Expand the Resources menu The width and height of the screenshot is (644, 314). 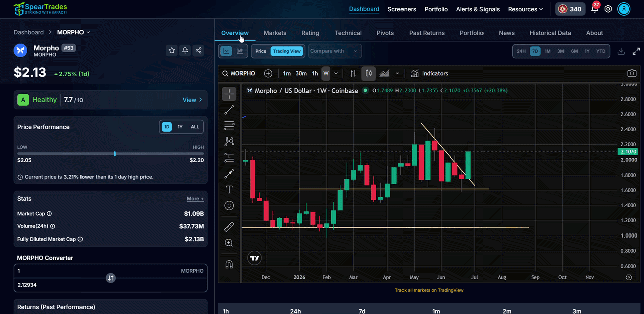pyautogui.click(x=525, y=9)
